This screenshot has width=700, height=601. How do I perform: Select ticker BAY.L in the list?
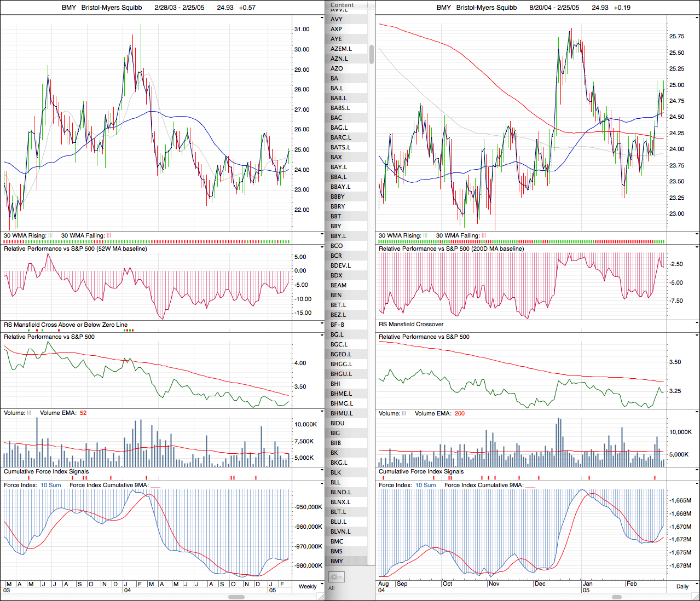click(x=346, y=167)
